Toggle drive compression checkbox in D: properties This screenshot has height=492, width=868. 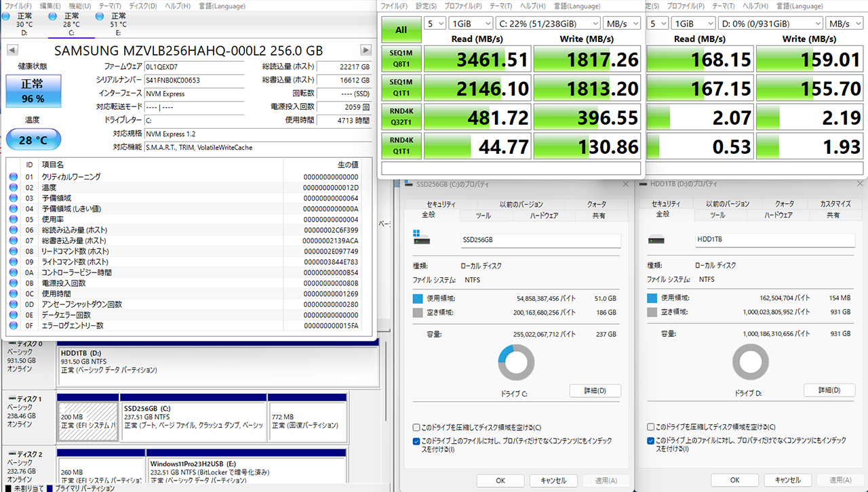(x=650, y=428)
